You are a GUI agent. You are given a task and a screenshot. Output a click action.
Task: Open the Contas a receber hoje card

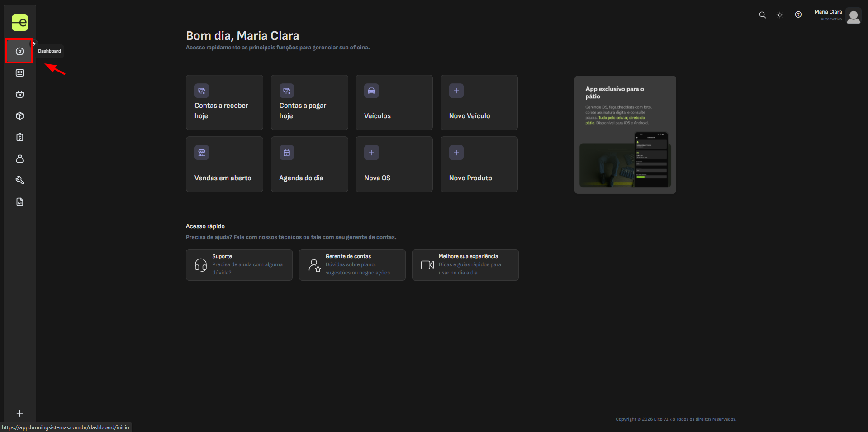224,102
